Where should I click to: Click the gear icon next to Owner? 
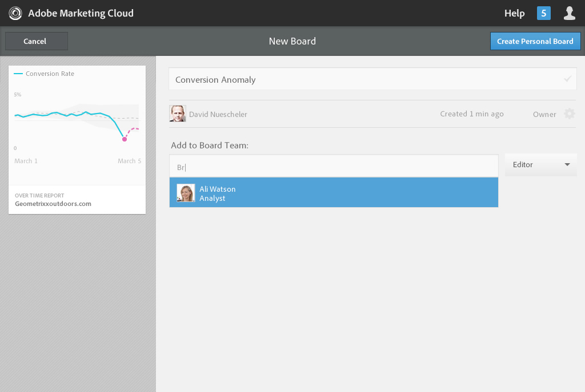point(569,114)
